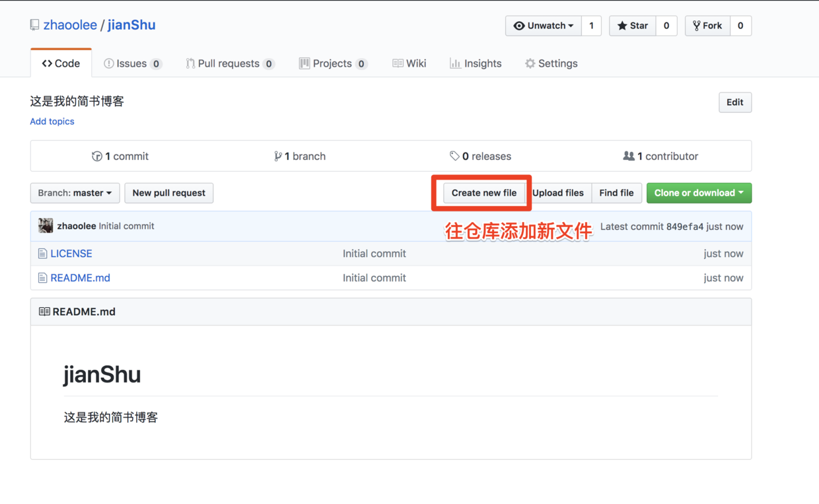
Task: Click the README header title README.md
Action: 84,312
